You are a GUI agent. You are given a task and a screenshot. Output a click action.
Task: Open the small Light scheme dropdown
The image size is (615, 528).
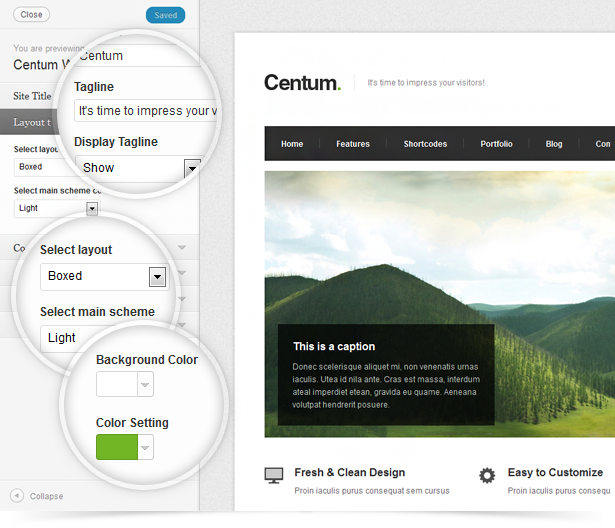coord(57,208)
